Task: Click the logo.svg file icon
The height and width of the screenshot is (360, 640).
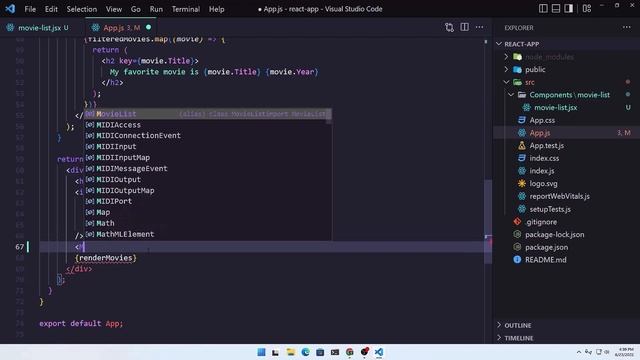Action: [x=522, y=183]
